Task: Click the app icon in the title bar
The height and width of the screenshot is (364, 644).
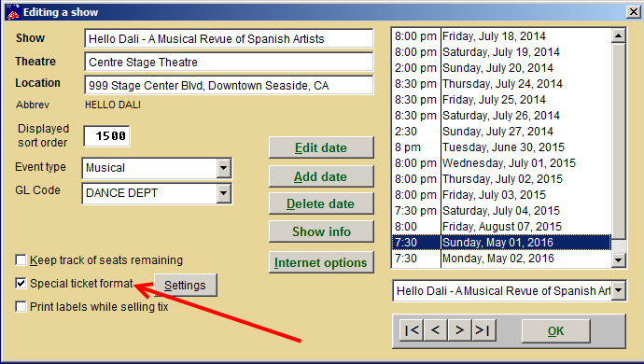Action: point(13,12)
